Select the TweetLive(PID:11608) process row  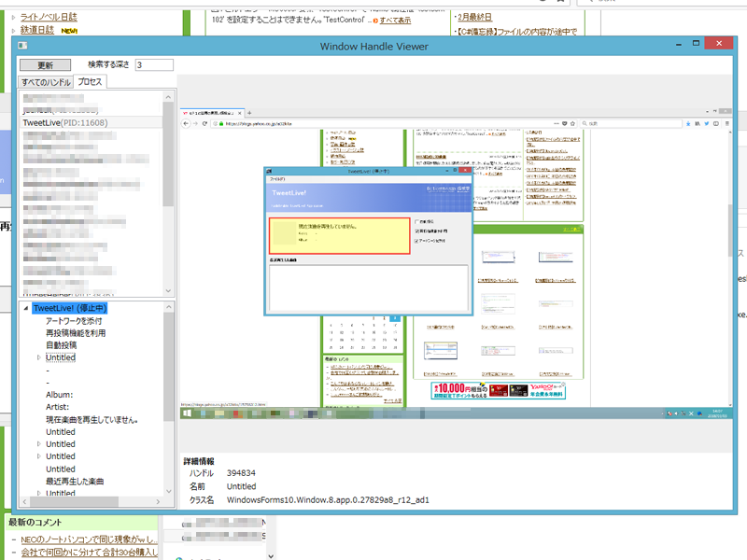[x=92, y=123]
